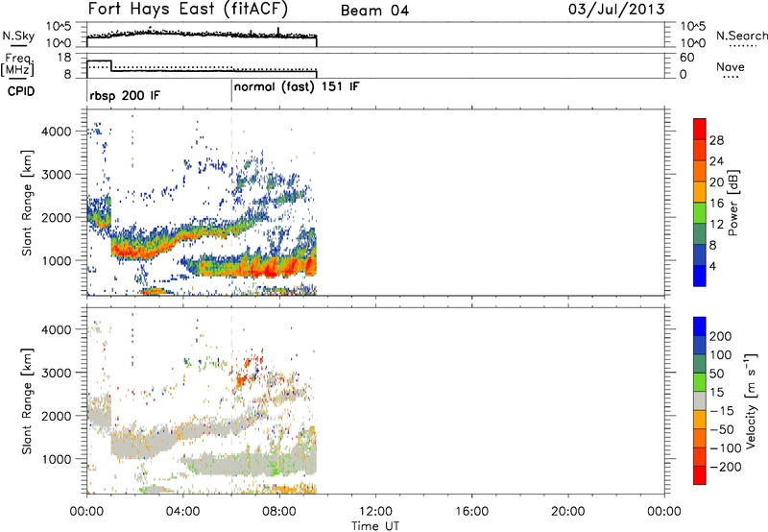Screen dimensions: 768x532
Task: Click the date '03/Jul/2013'
Action: point(616,10)
